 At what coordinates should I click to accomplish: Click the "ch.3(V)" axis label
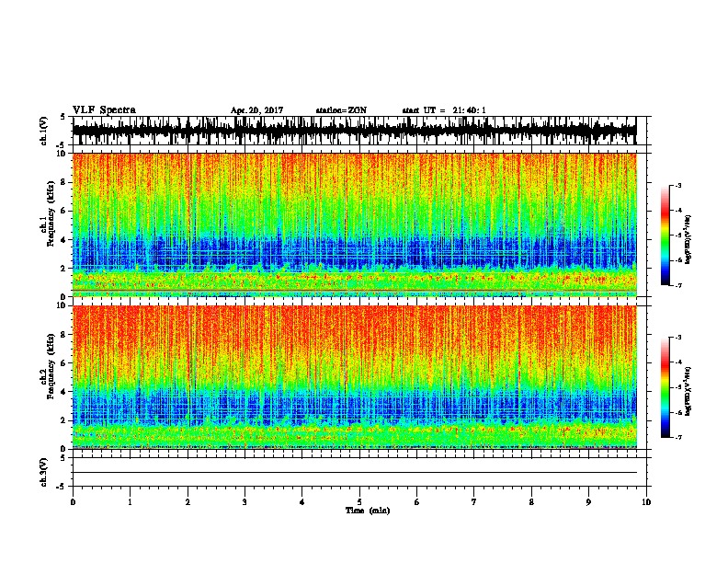coord(44,472)
